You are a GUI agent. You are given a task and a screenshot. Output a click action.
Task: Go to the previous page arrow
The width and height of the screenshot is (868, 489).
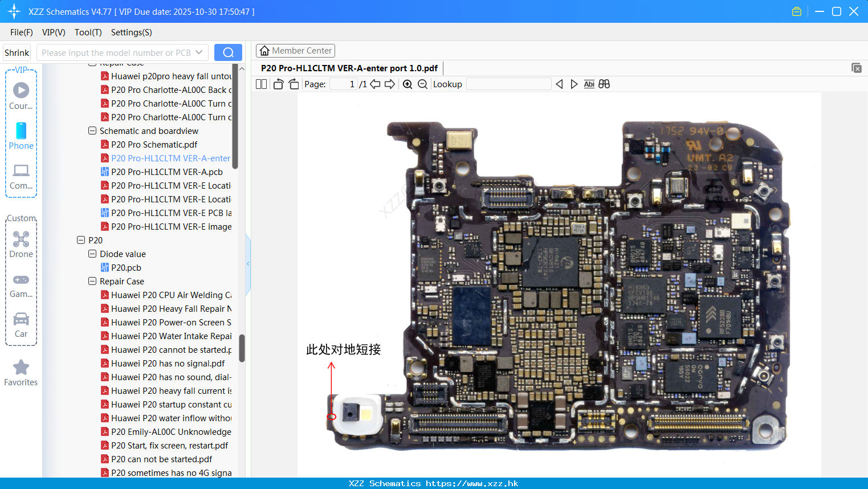[x=375, y=84]
